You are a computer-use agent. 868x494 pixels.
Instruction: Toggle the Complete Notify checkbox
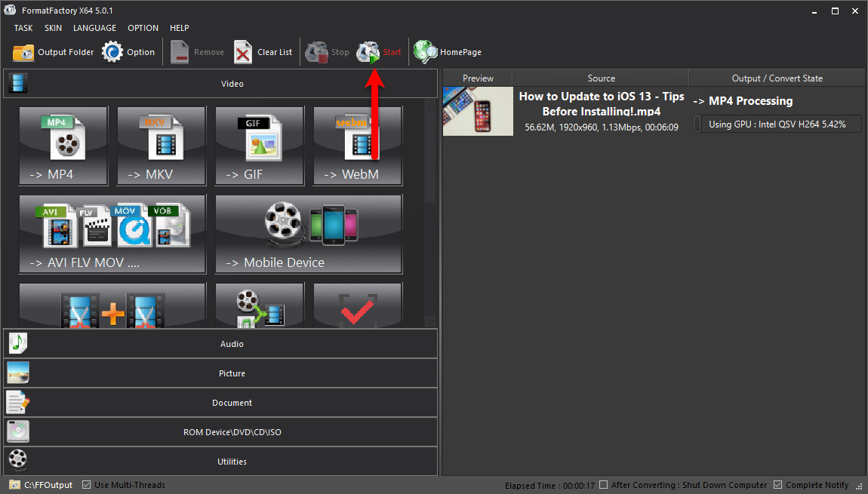click(777, 485)
